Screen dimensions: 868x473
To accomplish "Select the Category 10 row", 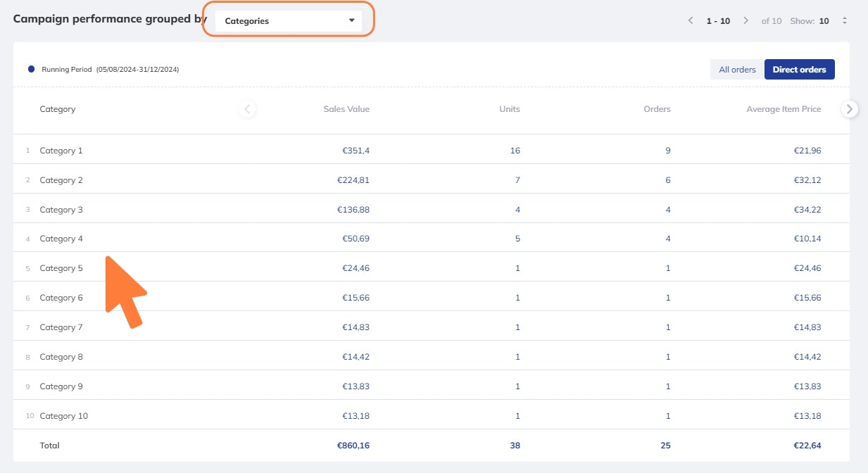I will coord(64,416).
